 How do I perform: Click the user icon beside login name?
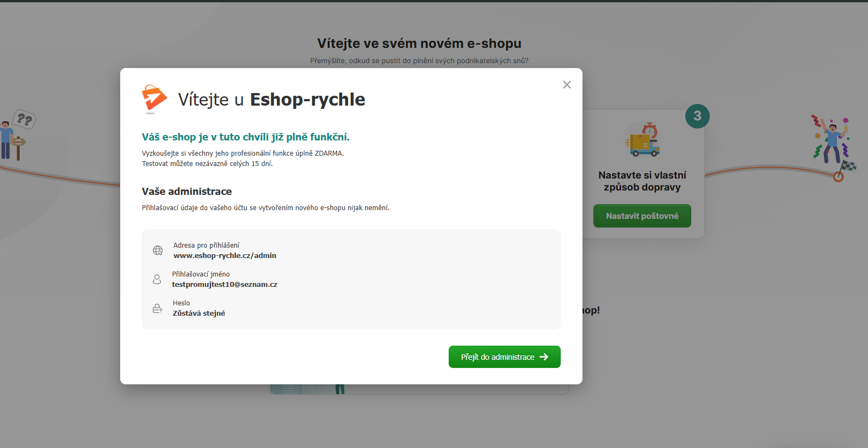click(157, 279)
